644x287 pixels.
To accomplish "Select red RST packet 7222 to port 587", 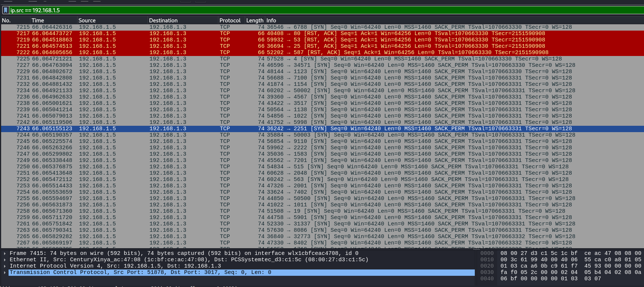I will click(322, 53).
